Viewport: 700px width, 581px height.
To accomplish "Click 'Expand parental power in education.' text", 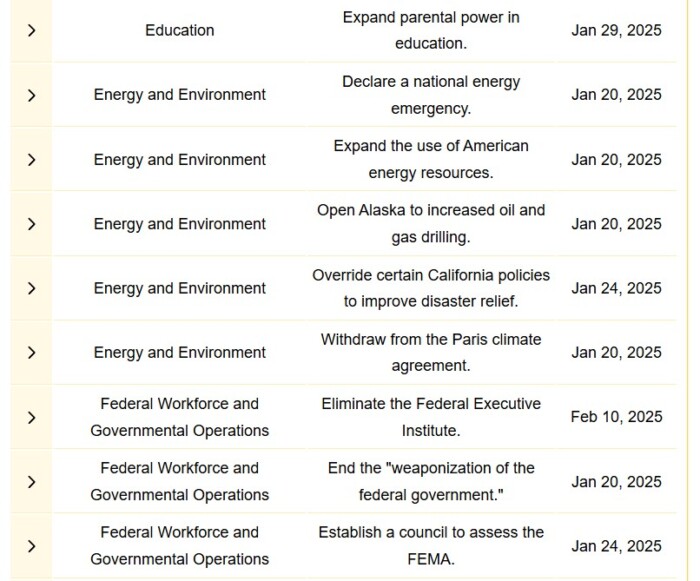I will click(431, 30).
